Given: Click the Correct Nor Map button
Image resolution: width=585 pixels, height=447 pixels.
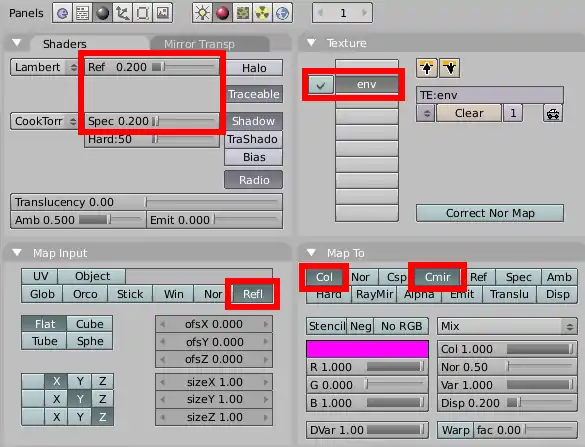Looking at the screenshot, I should [x=490, y=213].
